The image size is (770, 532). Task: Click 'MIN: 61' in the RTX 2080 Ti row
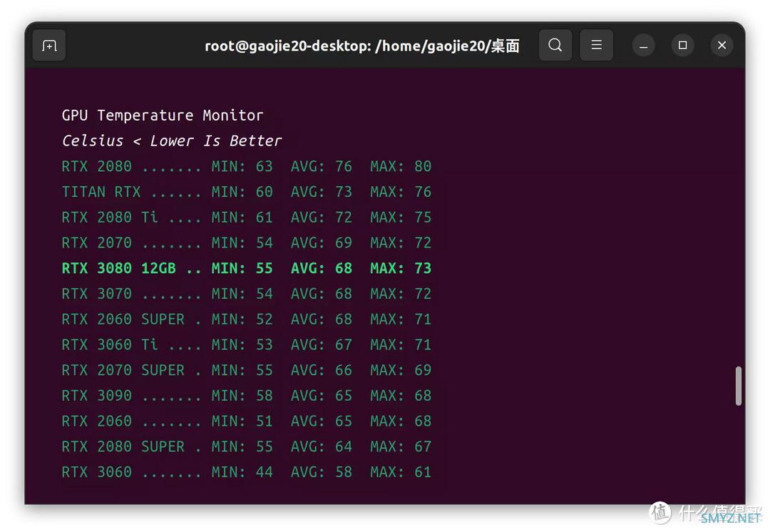pos(242,218)
